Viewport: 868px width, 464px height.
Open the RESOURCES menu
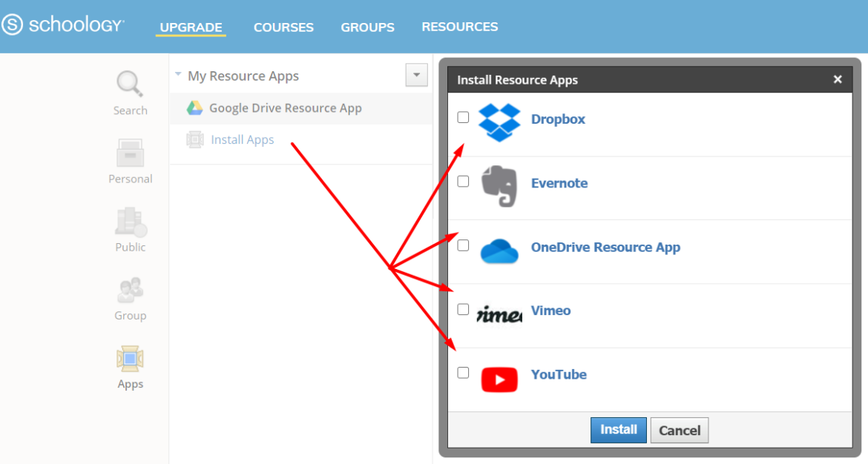click(x=459, y=27)
